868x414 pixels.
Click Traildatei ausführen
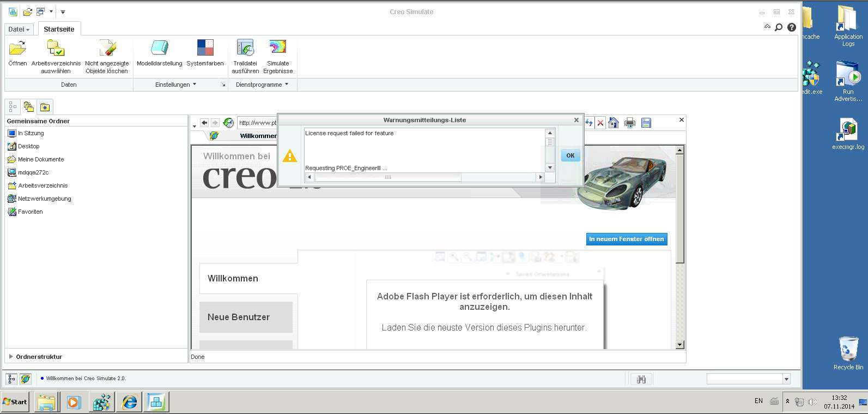pos(245,56)
